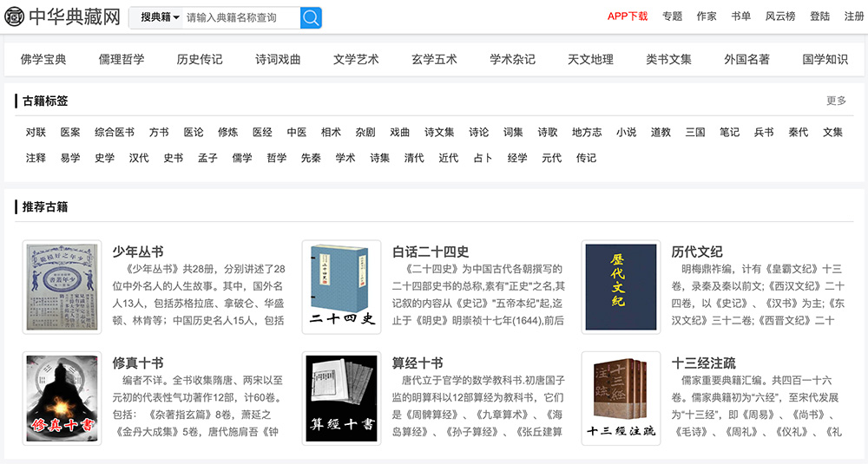Open the 历代文纪 dark blue cover thumbnail
This screenshot has width=868, height=464.
point(621,287)
